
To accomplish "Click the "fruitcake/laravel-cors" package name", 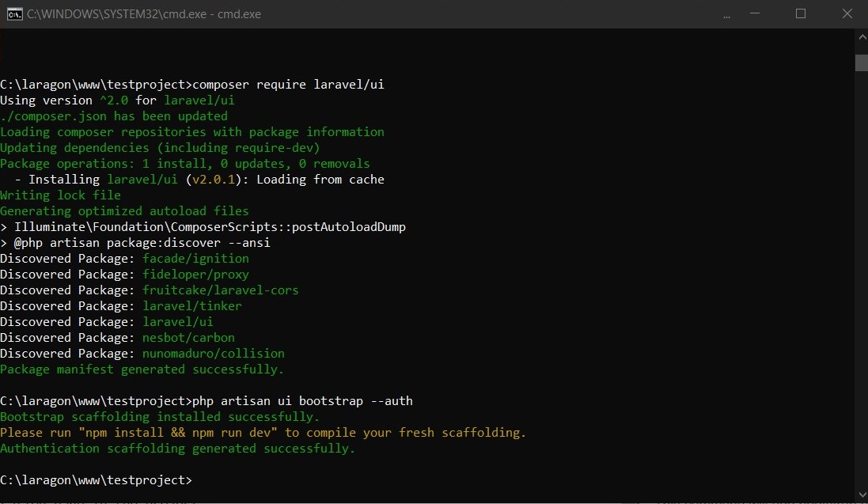I will tap(220, 290).
